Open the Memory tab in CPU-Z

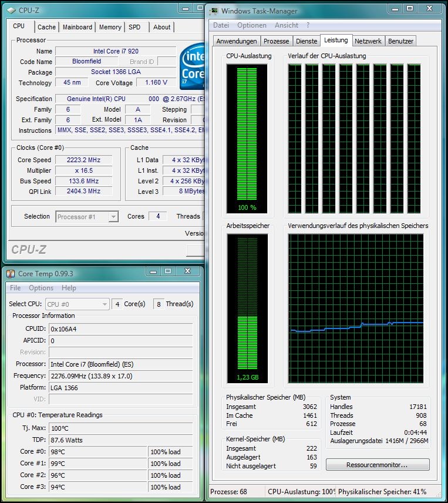pyautogui.click(x=110, y=27)
